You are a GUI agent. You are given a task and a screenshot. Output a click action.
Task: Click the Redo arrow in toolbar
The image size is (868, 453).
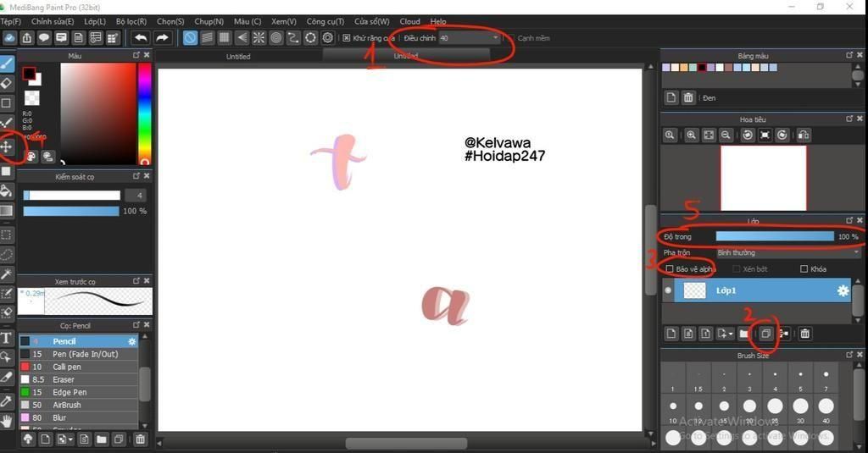coord(162,37)
